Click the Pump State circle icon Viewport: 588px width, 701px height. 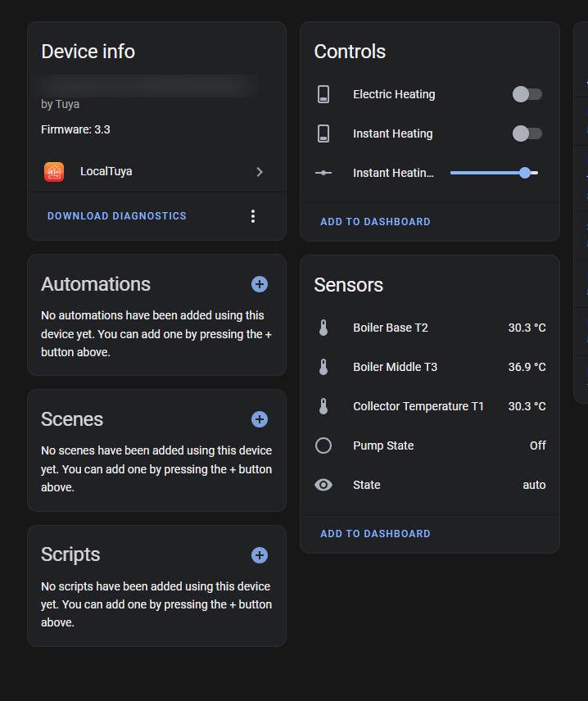[x=323, y=445]
